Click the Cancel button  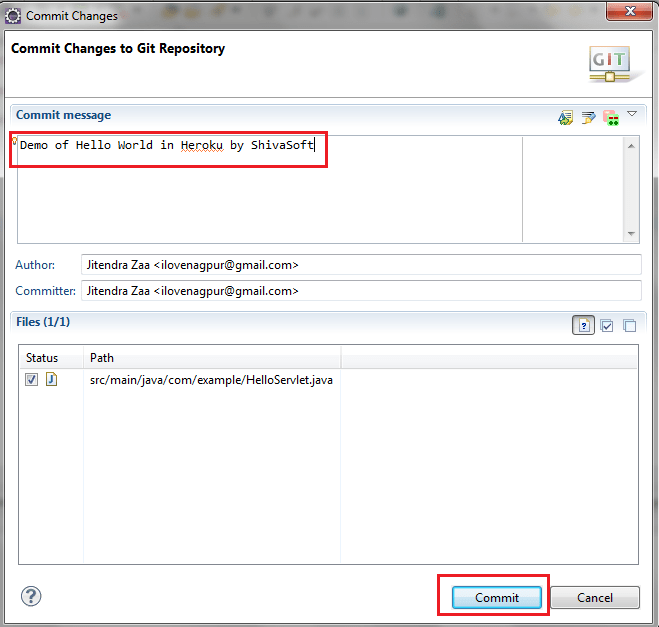coord(595,597)
